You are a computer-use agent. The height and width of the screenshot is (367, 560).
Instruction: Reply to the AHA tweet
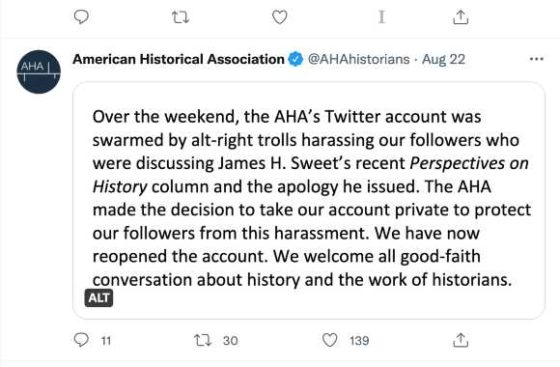(x=81, y=340)
